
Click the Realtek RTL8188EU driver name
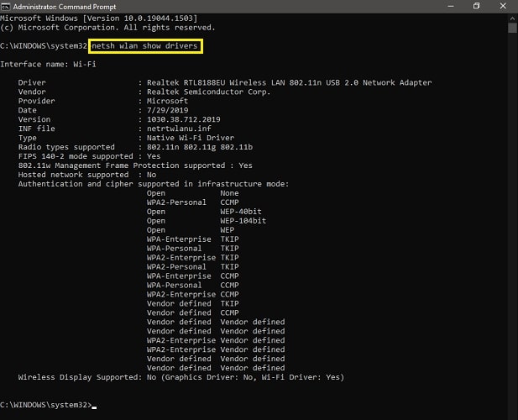290,82
